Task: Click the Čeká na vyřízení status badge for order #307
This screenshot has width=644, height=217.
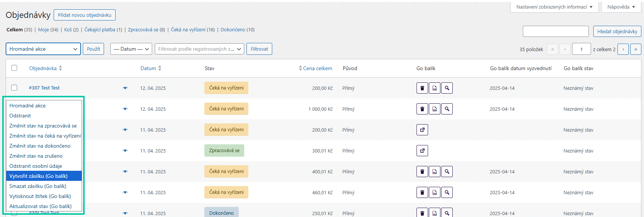Action: 226,88
